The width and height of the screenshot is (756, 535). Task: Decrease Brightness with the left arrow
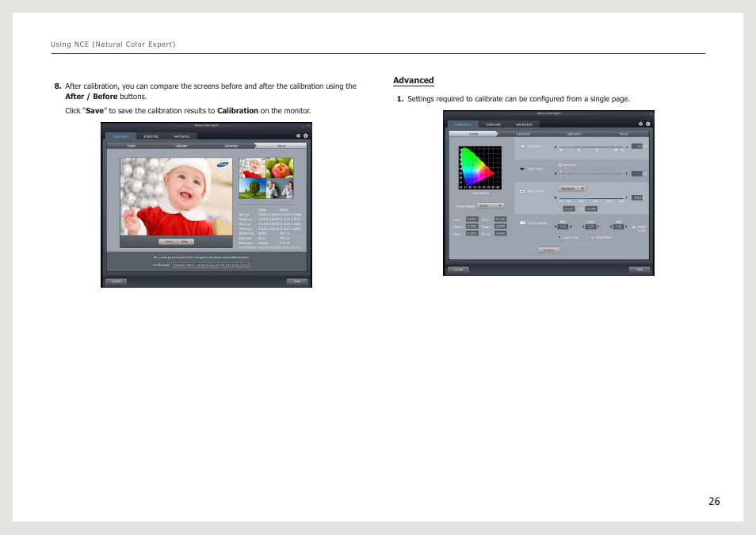coord(556,147)
